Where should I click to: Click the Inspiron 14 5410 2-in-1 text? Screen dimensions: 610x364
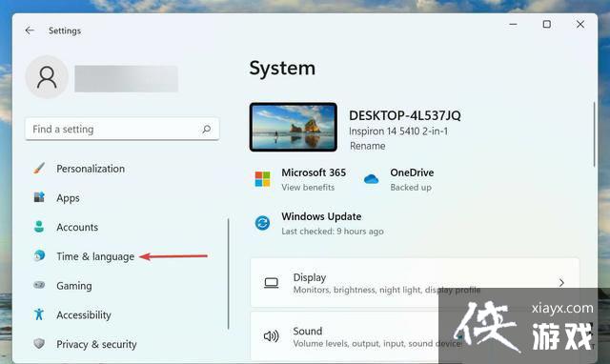click(398, 131)
